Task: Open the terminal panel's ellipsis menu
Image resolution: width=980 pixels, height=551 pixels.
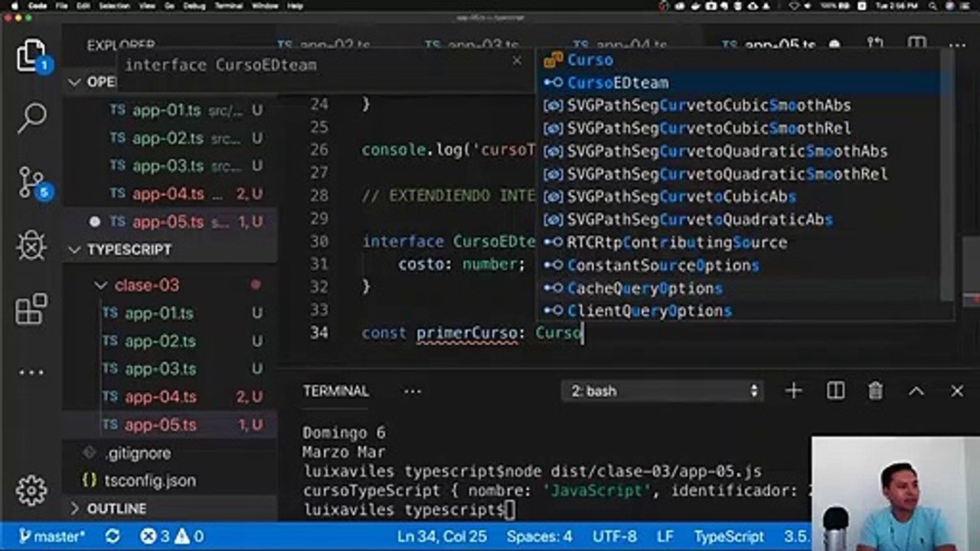Action: 413,391
